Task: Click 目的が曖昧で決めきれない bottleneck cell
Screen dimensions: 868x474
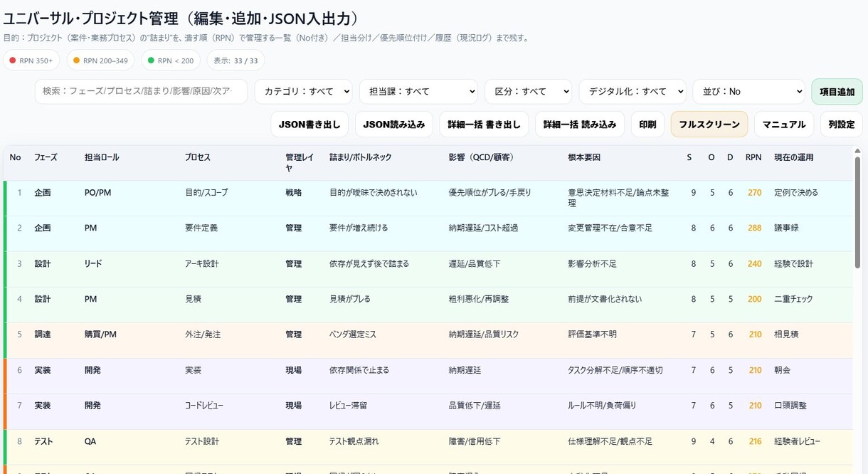Action: pyautogui.click(x=374, y=193)
